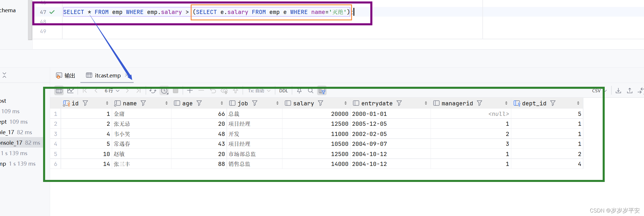Filter the salary column
644x216 pixels.
click(x=321, y=103)
